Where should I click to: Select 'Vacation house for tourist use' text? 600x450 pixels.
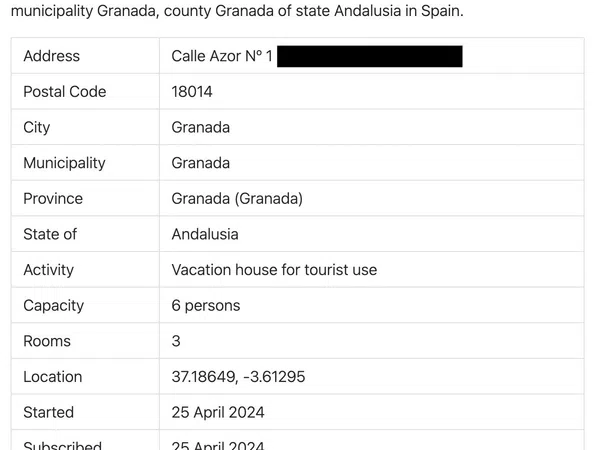(x=274, y=270)
